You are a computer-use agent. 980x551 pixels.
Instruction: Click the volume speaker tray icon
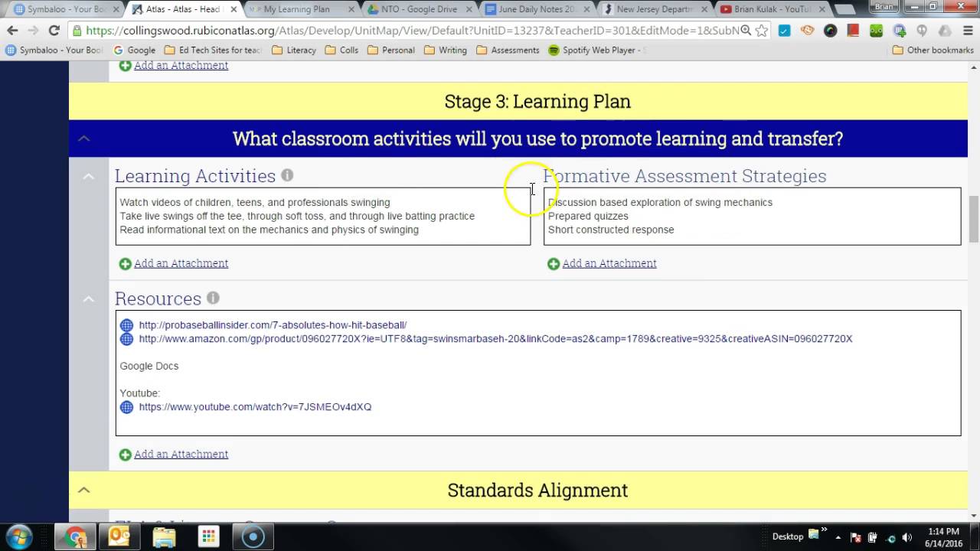pyautogui.click(x=907, y=537)
